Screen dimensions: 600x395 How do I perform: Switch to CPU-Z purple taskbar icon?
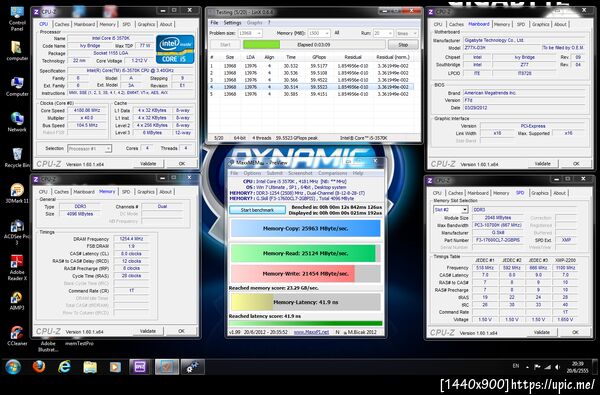click(141, 367)
